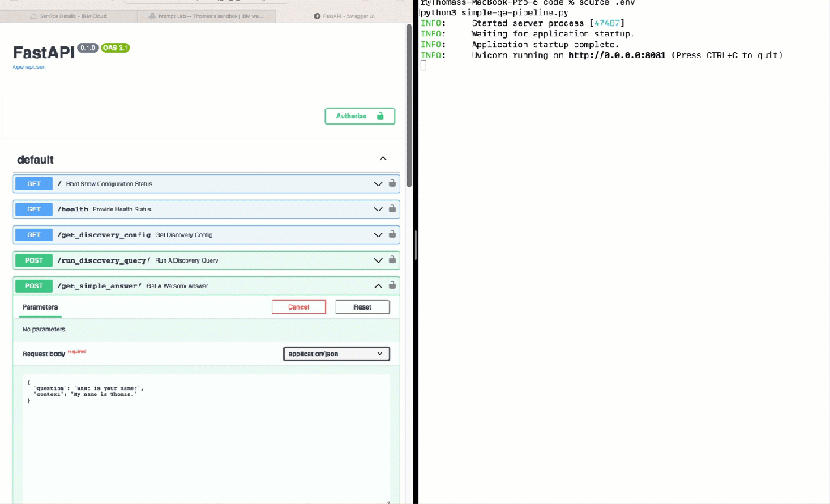Click the OAS 3.1 version badge
The width and height of the screenshot is (830, 504).
pyautogui.click(x=115, y=49)
